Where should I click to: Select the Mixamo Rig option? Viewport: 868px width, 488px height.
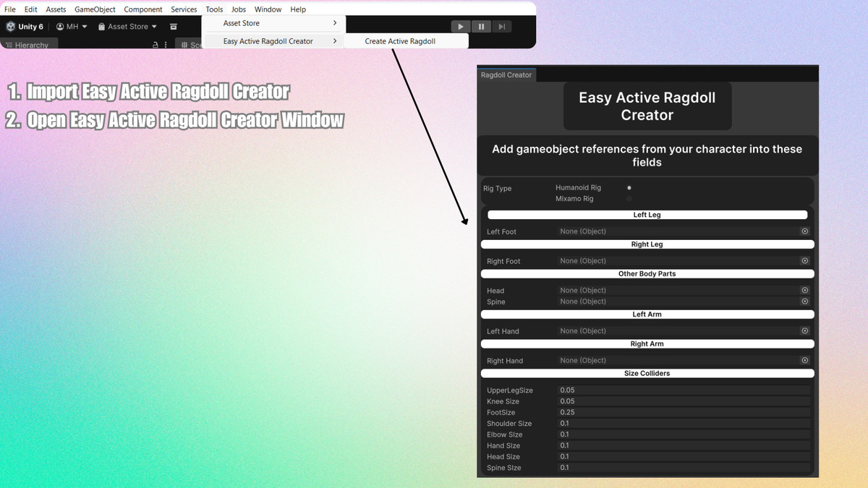pyautogui.click(x=629, y=197)
